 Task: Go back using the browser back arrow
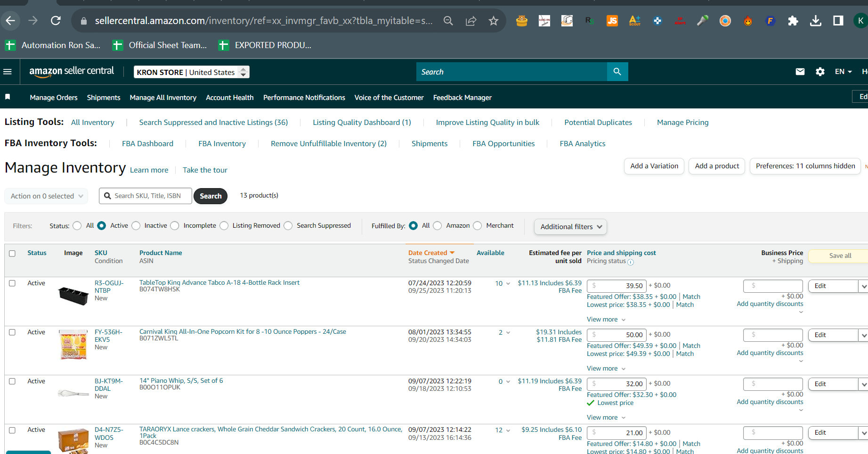(10, 20)
